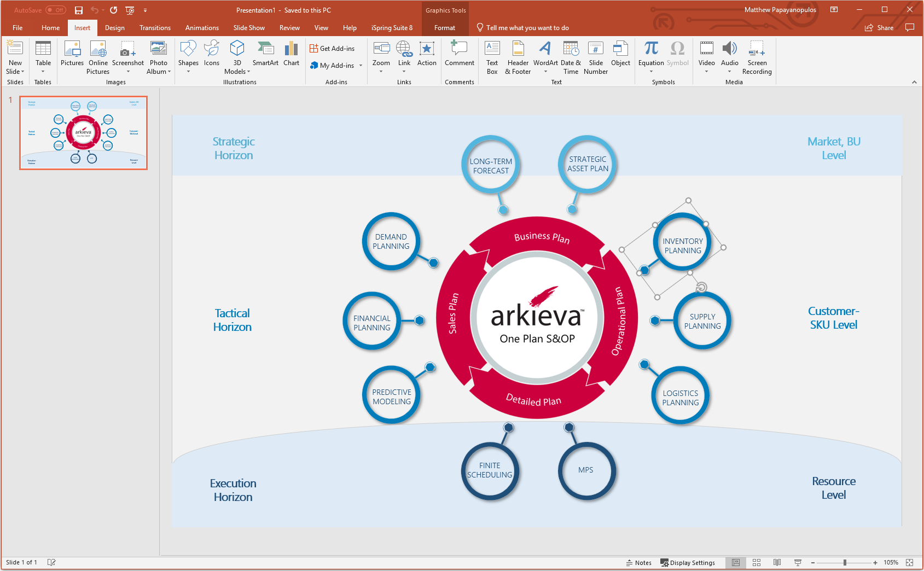The height and width of the screenshot is (571, 924).
Task: Click the rotation handle of selected graphic
Action: coord(701,287)
